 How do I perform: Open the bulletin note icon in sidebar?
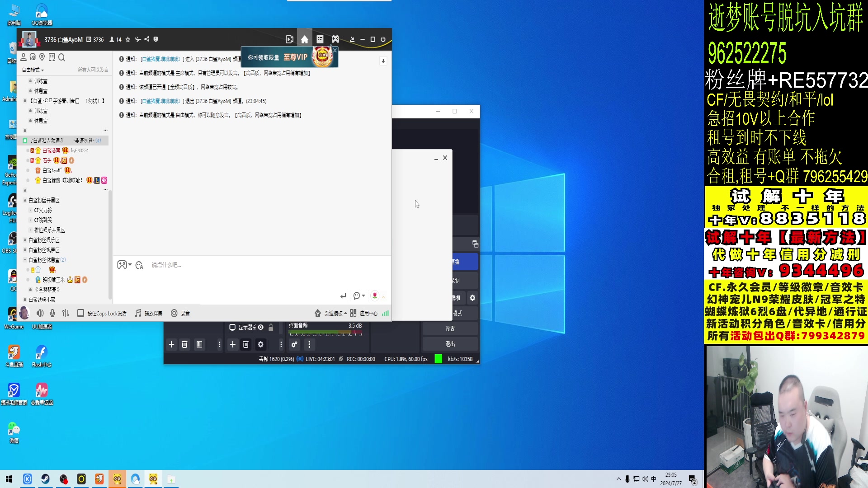(52, 57)
